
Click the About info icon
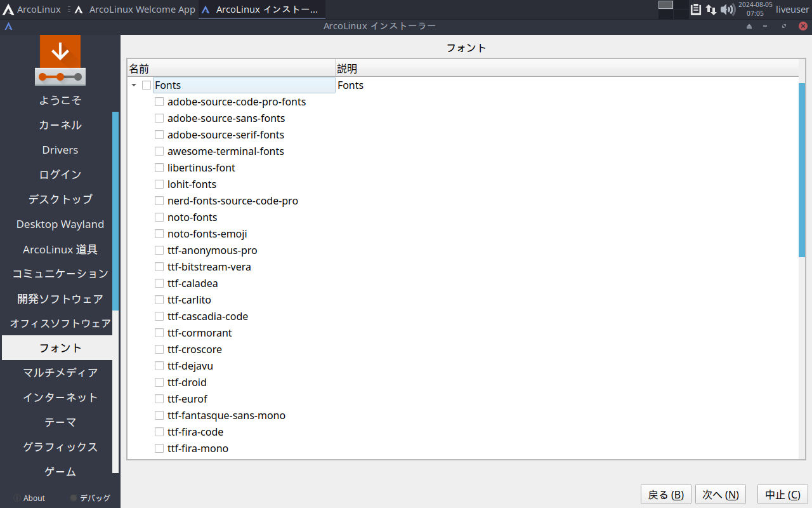point(16,498)
